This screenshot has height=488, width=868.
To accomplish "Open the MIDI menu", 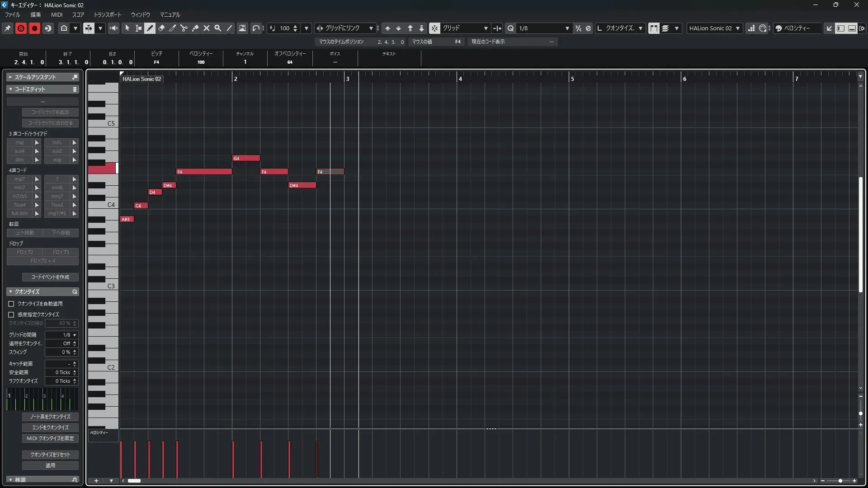I will coord(57,14).
